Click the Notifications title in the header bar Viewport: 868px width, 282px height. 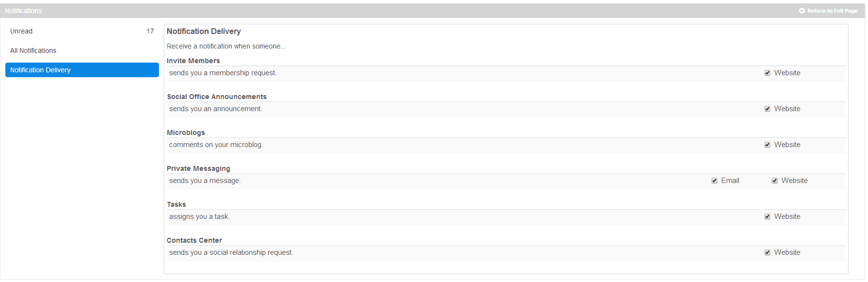click(23, 11)
